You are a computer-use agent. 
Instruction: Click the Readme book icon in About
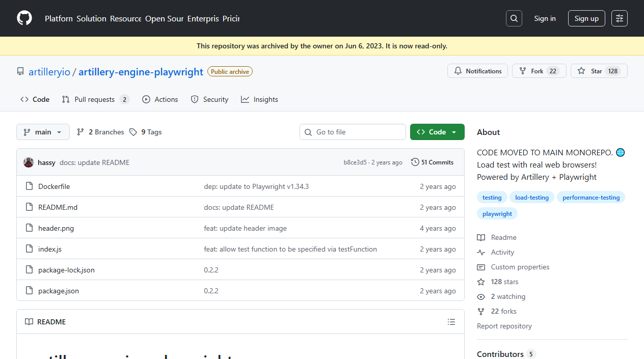481,237
